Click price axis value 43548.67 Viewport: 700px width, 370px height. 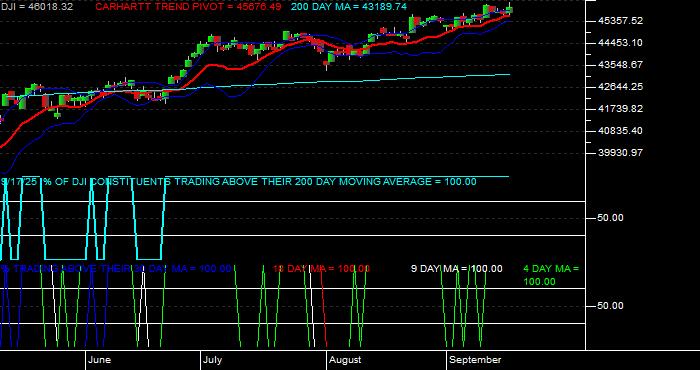(x=621, y=65)
